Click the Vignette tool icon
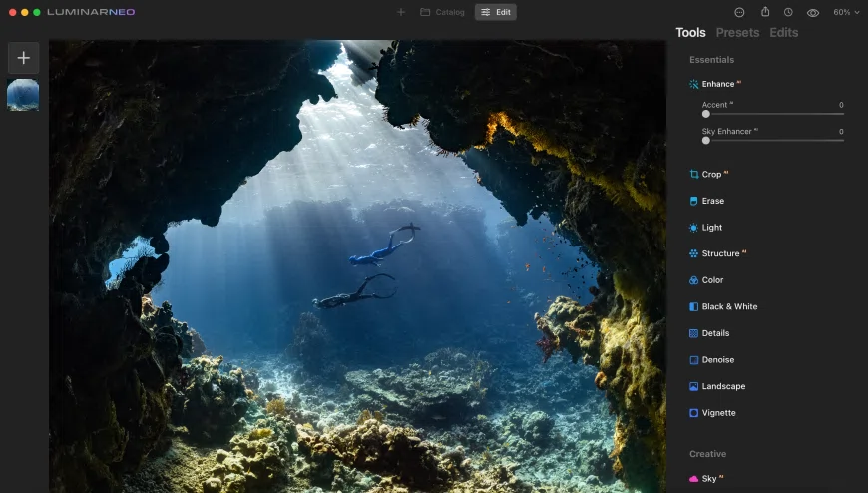The image size is (868, 493). pos(693,413)
